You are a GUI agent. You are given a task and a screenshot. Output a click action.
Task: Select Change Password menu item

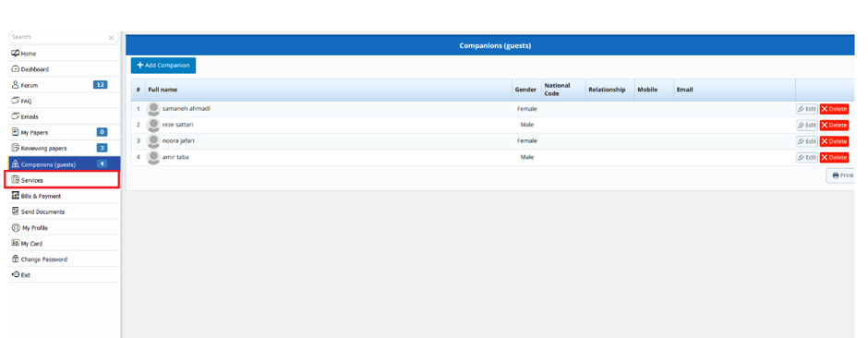point(43,260)
